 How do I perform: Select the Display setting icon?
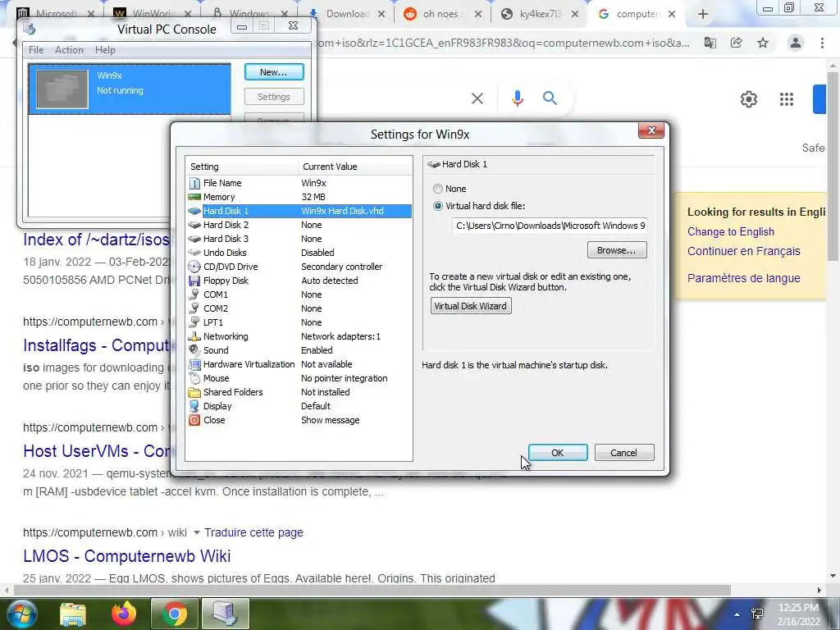coord(194,406)
